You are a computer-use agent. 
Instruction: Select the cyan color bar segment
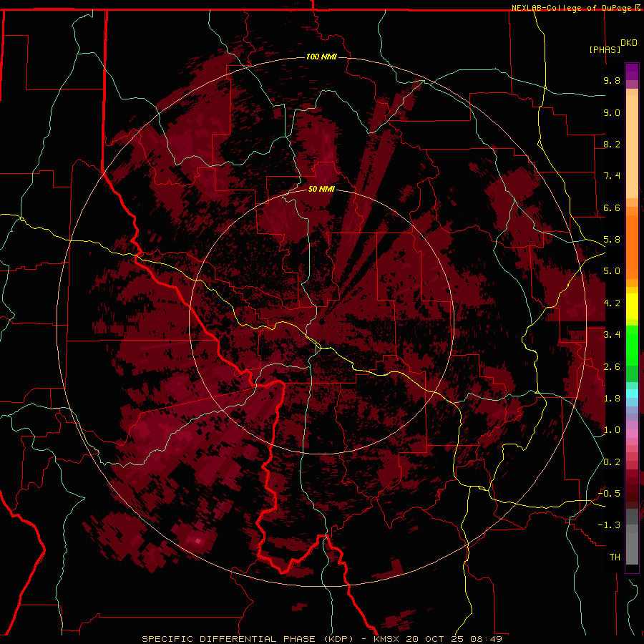(632, 394)
